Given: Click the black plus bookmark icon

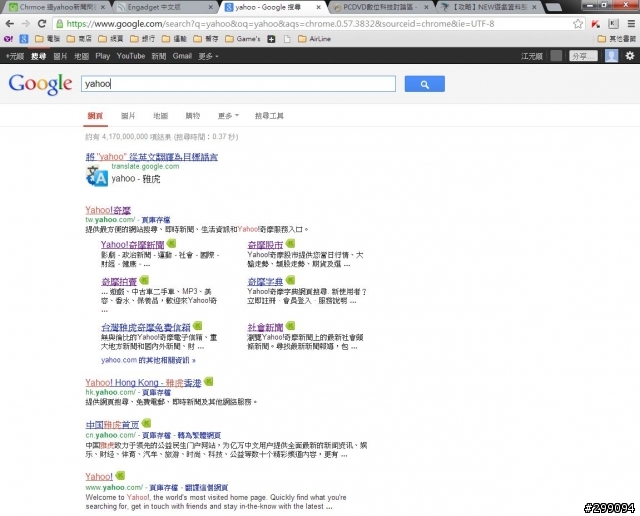Looking at the screenshot, I should 271,39.
